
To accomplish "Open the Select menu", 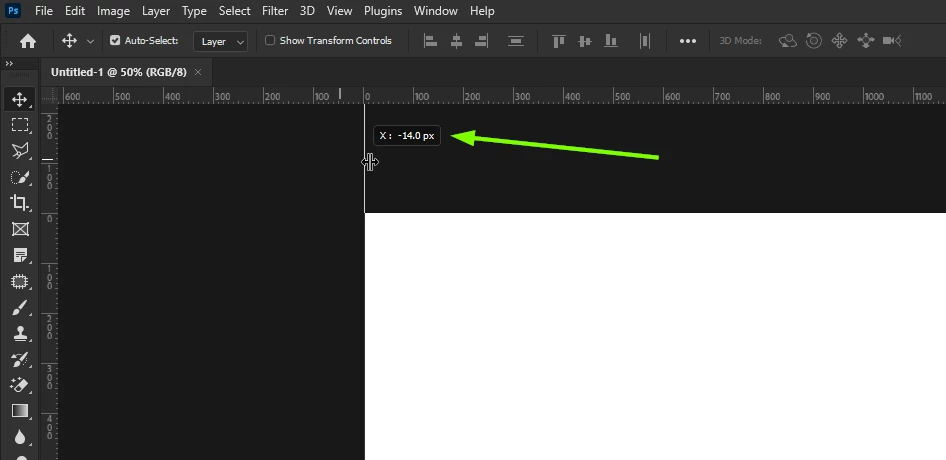I will pos(235,11).
